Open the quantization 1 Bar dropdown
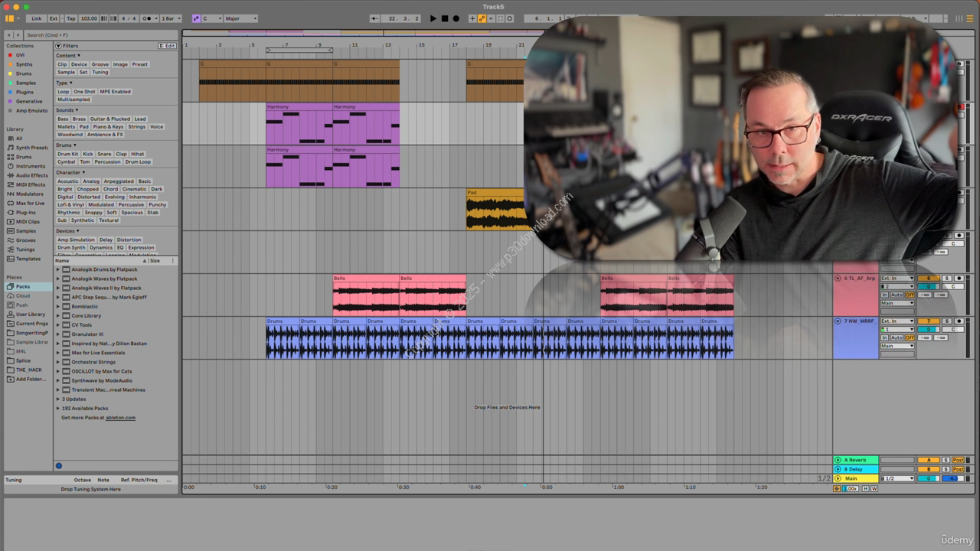Image resolution: width=980 pixels, height=551 pixels. coord(171,18)
